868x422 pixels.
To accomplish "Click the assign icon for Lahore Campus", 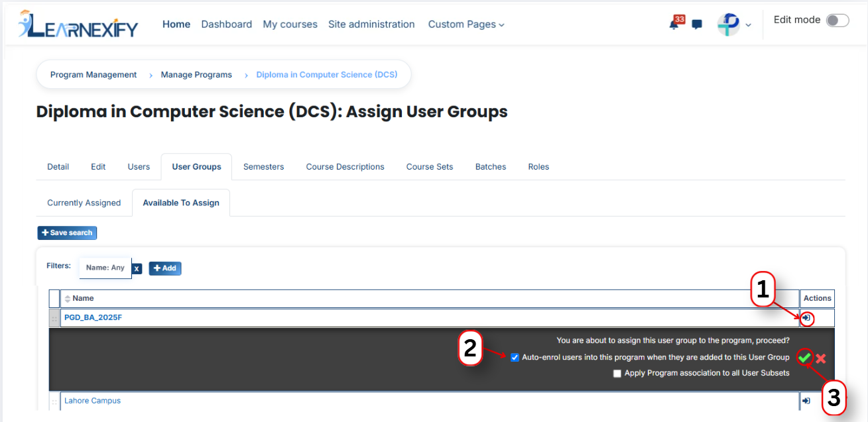I will [806, 401].
